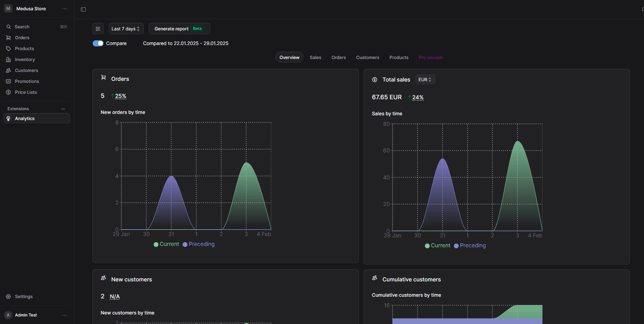Switch to the Customers tab

[x=367, y=58]
